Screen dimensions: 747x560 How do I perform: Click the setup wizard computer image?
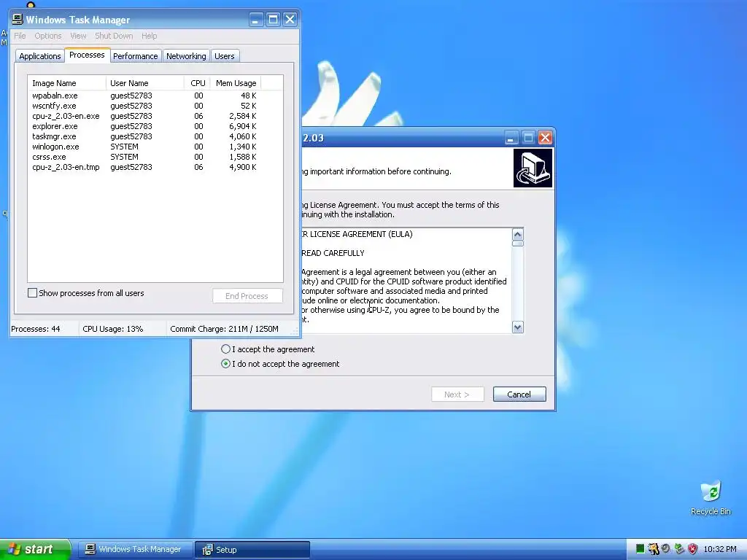coord(533,168)
